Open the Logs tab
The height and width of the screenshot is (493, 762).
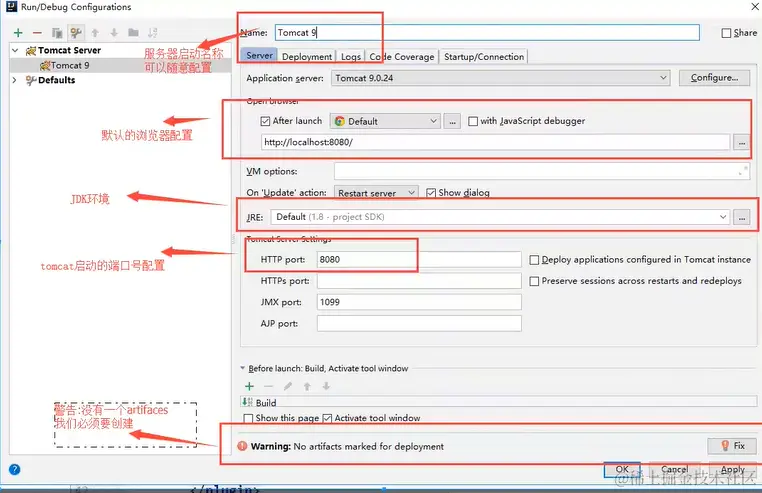click(x=350, y=56)
